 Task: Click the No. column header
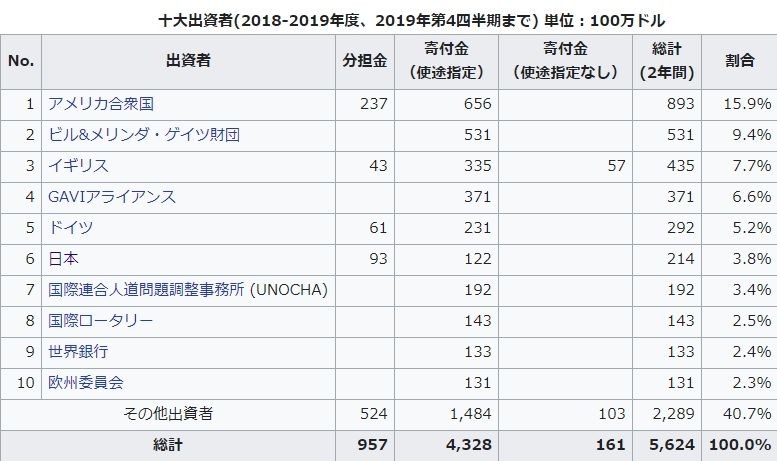[21, 61]
